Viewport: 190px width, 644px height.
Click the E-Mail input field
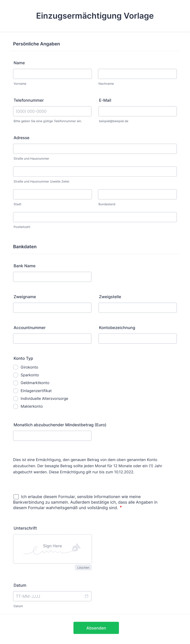pyautogui.click(x=137, y=111)
